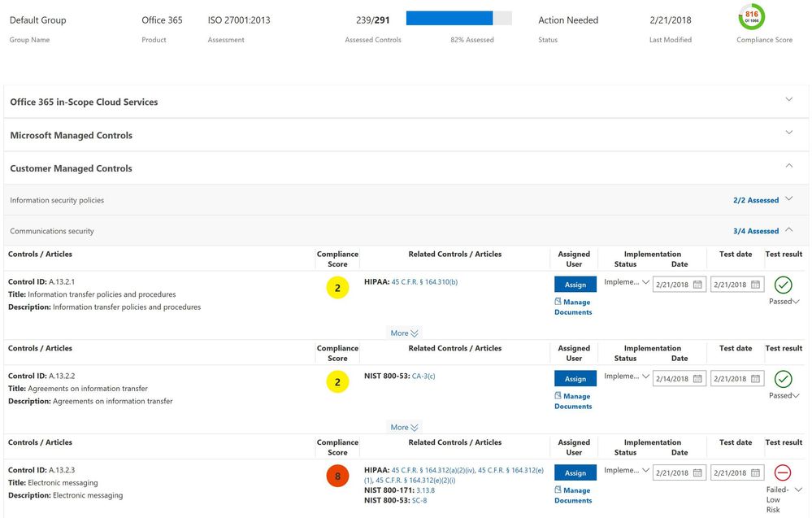Image resolution: width=812 pixels, height=518 pixels.
Task: Open Passed test result dropdown for A.13.2.1
Action: coord(784,302)
